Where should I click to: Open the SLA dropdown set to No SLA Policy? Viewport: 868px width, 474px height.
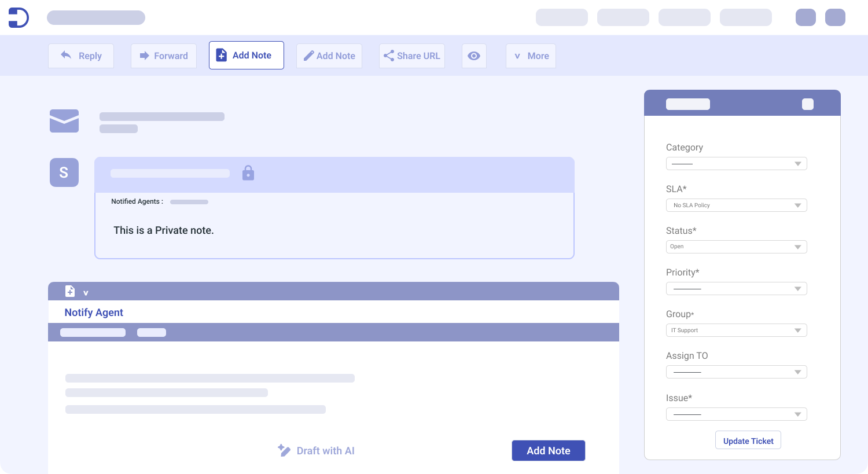(736, 205)
